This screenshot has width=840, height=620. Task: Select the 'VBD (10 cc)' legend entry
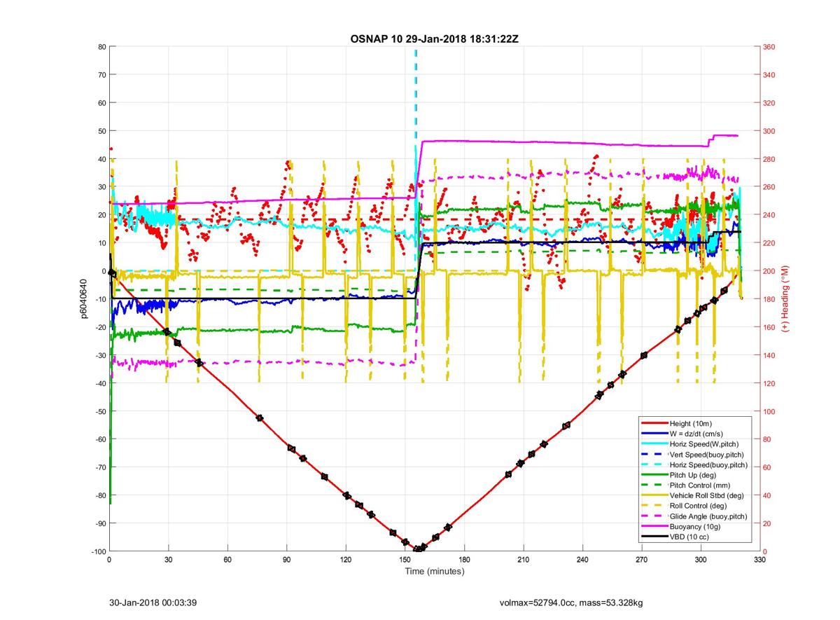coord(689,536)
